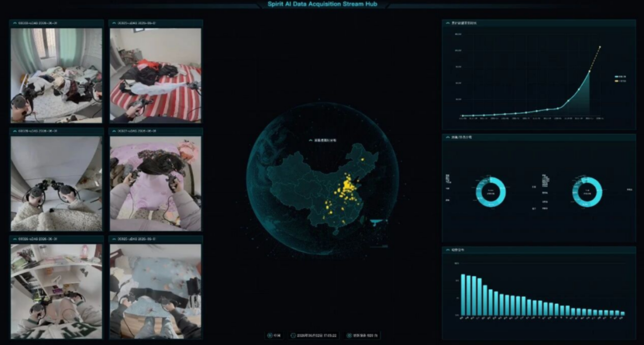Click the chevron above the China map label
Viewport: 644px width, 345px height.
click(311, 140)
